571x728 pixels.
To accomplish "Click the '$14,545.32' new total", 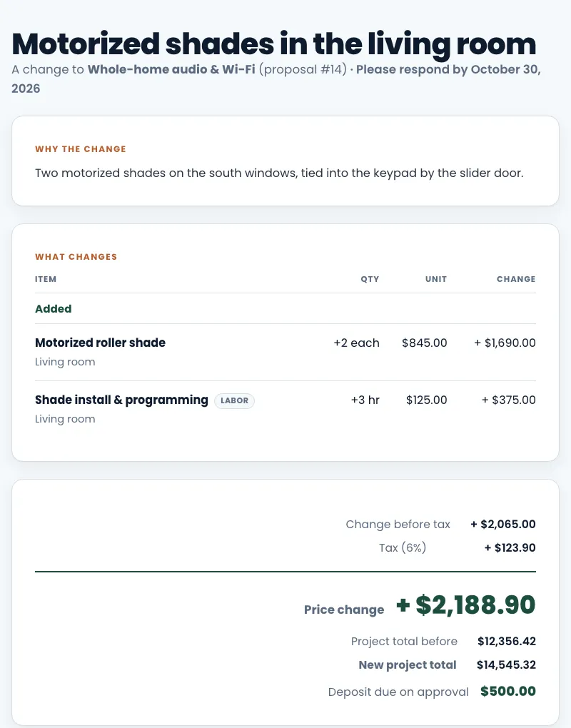I will point(506,665).
